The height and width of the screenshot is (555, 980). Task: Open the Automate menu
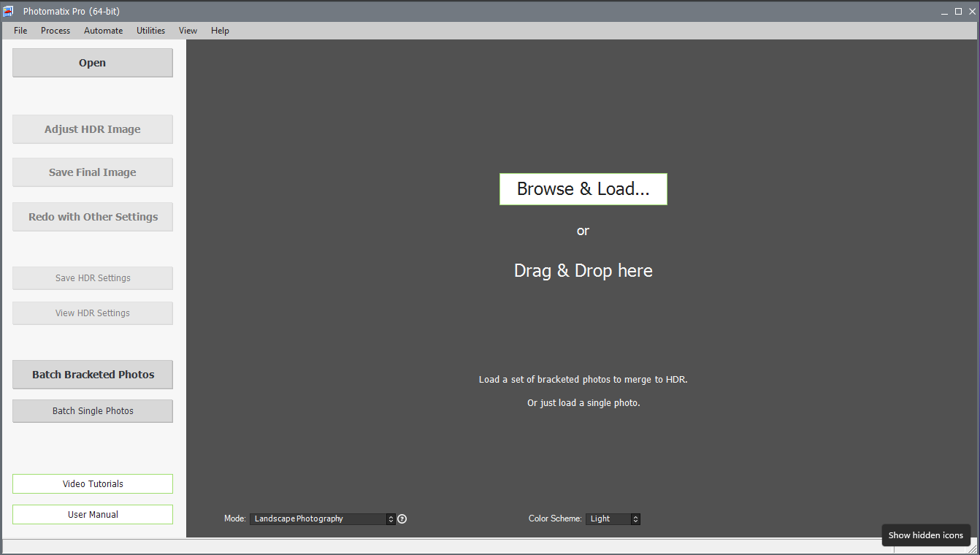tap(103, 31)
